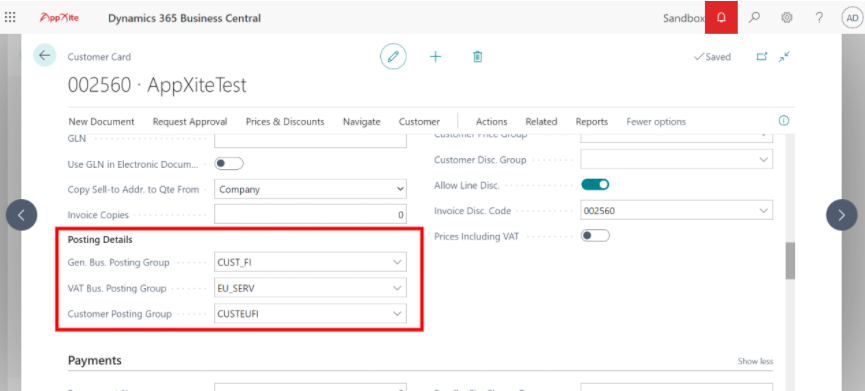Go to previous record arrow
The image size is (865, 391).
pyautogui.click(x=22, y=215)
